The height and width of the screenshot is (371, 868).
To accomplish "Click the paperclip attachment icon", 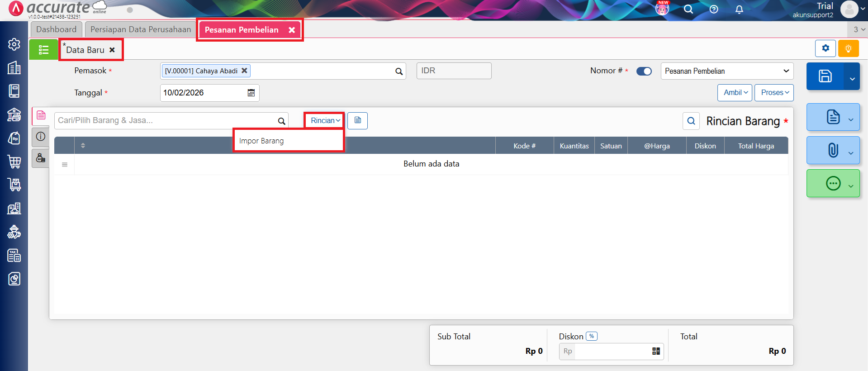I will [x=833, y=150].
